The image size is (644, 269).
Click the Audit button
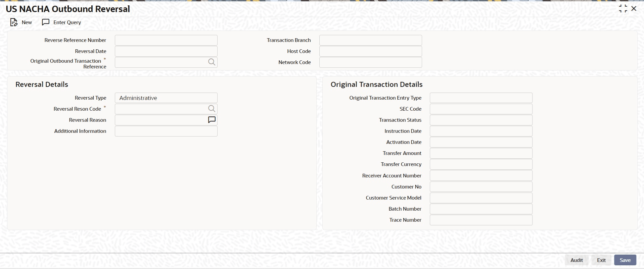577,260
